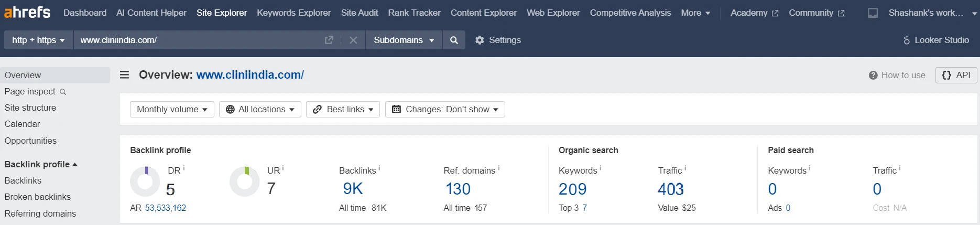Image resolution: width=980 pixels, height=225 pixels.
Task: Open Community external link
Action: click(x=816, y=13)
